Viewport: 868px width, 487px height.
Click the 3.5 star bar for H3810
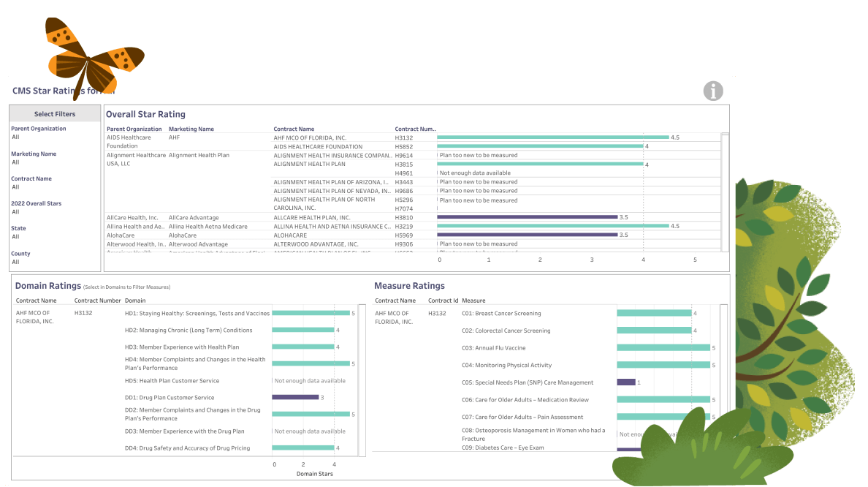click(x=527, y=217)
